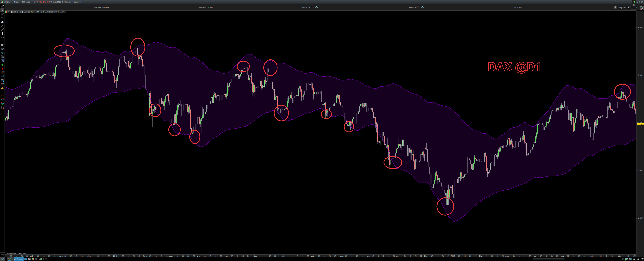644x261 pixels.
Task: Click the trash bin delete-objects icon
Action: (2, 45)
